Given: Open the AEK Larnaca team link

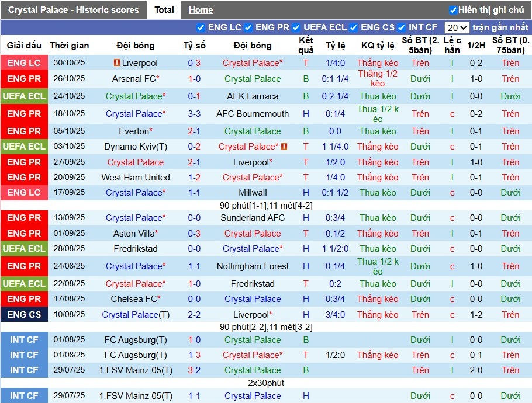Looking at the screenshot, I should pyautogui.click(x=253, y=96).
